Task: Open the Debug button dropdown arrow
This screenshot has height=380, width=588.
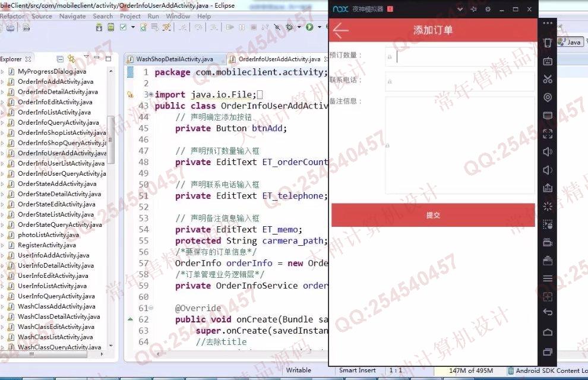Action: coord(299,27)
